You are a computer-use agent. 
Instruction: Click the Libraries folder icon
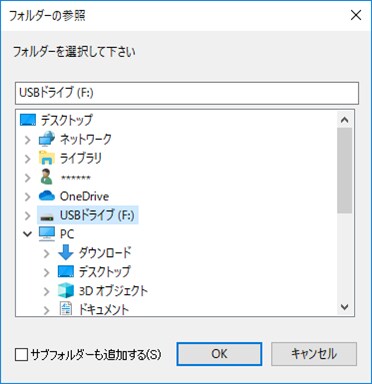pos(47,158)
